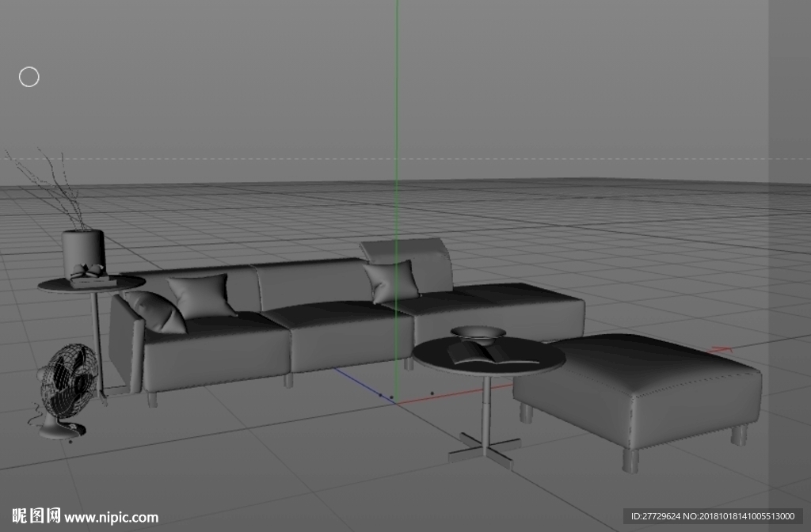Select the round side table top
This screenshot has height=532, width=811.
[x=92, y=284]
